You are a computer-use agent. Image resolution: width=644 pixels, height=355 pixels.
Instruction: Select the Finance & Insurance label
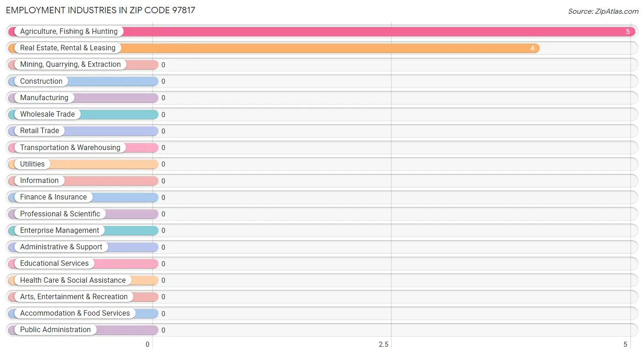pyautogui.click(x=53, y=197)
